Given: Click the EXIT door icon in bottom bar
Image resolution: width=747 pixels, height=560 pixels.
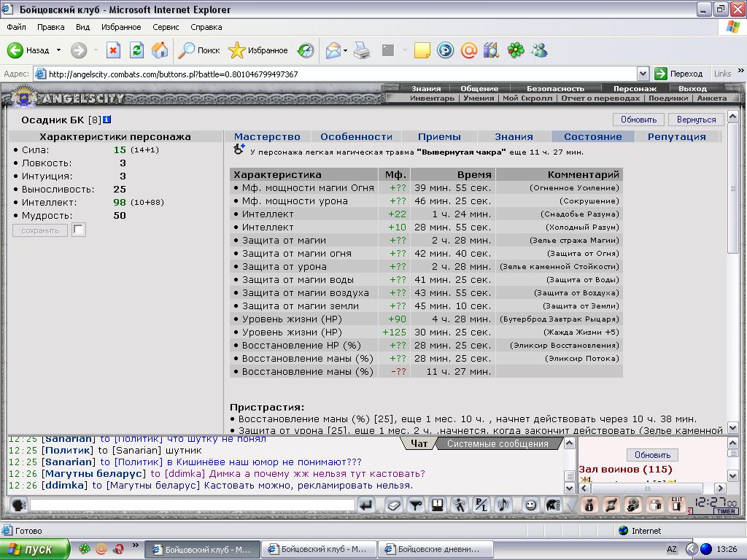Looking at the screenshot, I should pos(676,504).
